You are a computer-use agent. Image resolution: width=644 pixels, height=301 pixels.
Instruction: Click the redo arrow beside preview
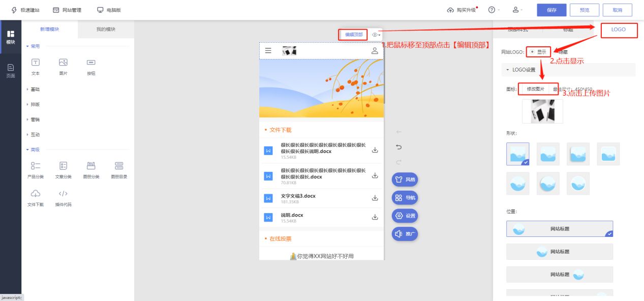(x=399, y=162)
